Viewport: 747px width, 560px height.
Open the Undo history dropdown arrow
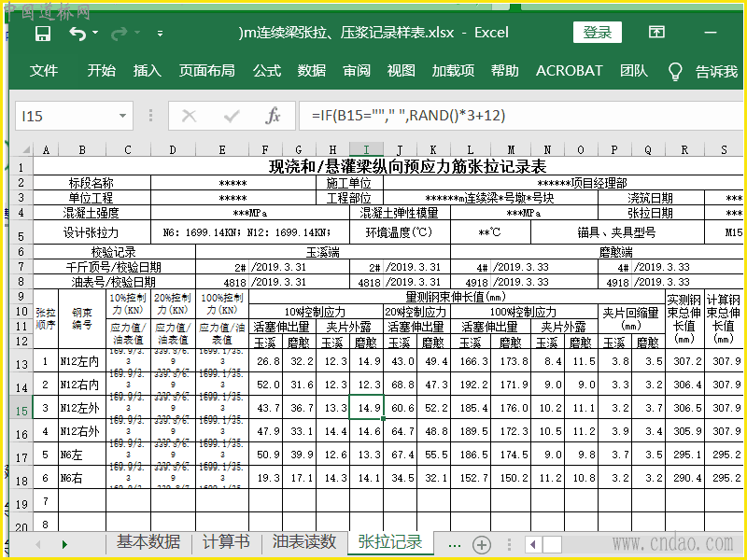pyautogui.click(x=95, y=33)
